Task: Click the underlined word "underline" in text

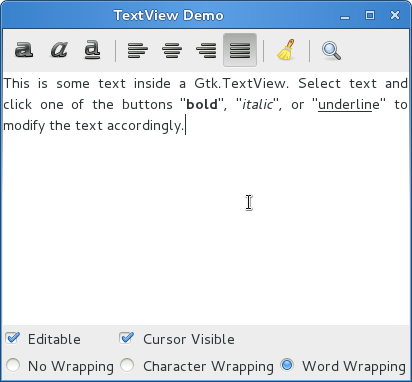Action: click(349, 105)
